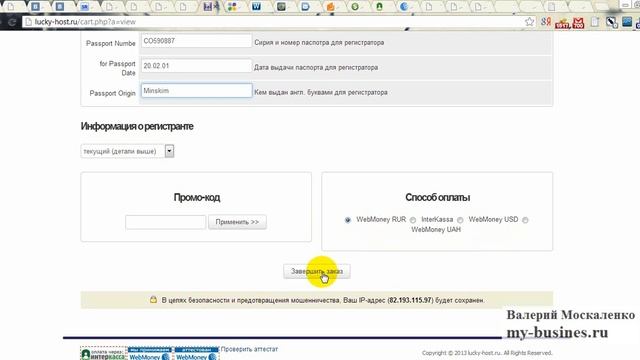Click the Способ оплаты heading
The image size is (640, 360).
pyautogui.click(x=437, y=198)
